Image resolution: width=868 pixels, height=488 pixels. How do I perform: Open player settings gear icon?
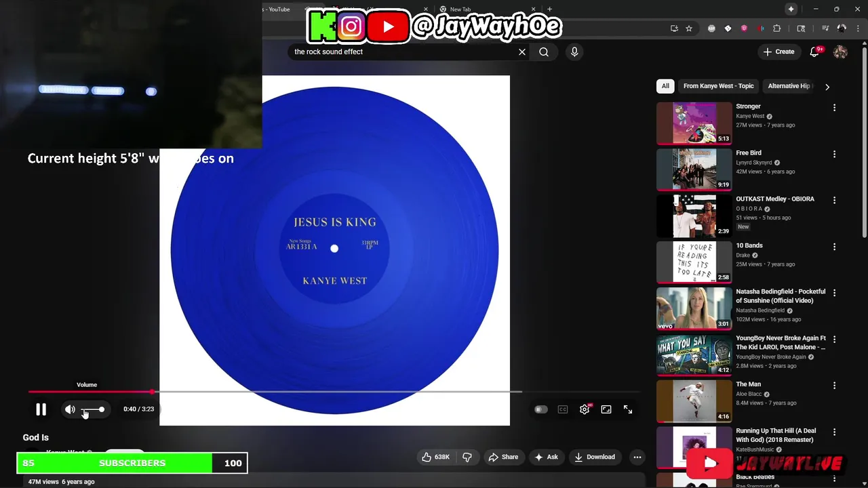click(x=585, y=409)
